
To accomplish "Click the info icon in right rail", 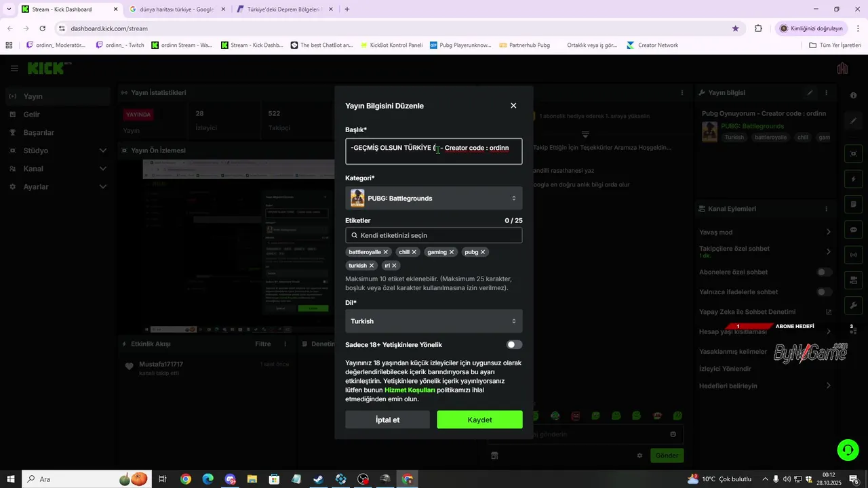I will coord(854,96).
